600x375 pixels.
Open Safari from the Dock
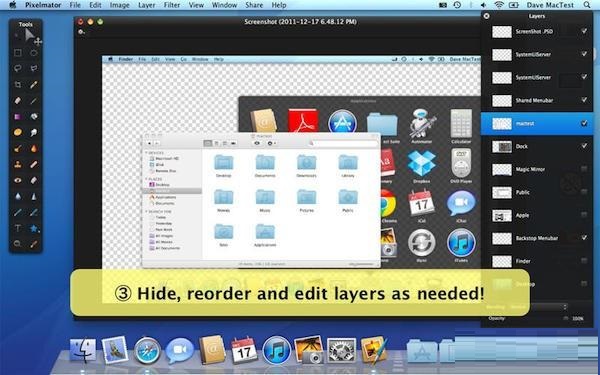pyautogui.click(x=147, y=350)
